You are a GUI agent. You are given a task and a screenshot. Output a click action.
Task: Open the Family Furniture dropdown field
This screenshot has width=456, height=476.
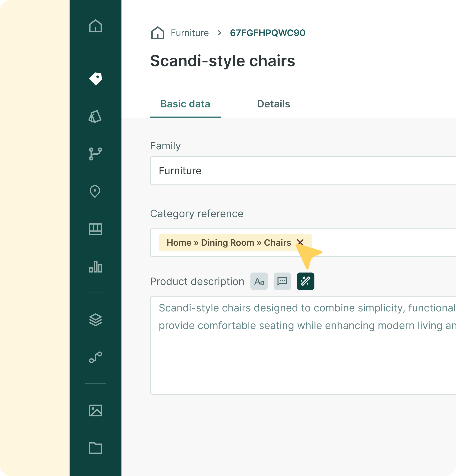(301, 171)
